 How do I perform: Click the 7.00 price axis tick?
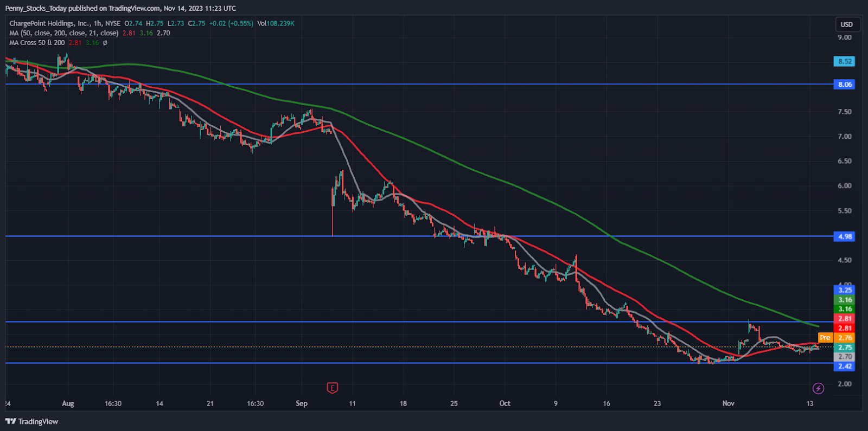click(x=845, y=136)
